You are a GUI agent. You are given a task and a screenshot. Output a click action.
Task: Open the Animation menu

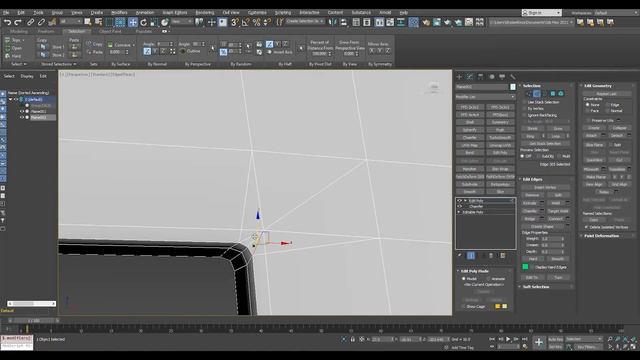(145, 13)
